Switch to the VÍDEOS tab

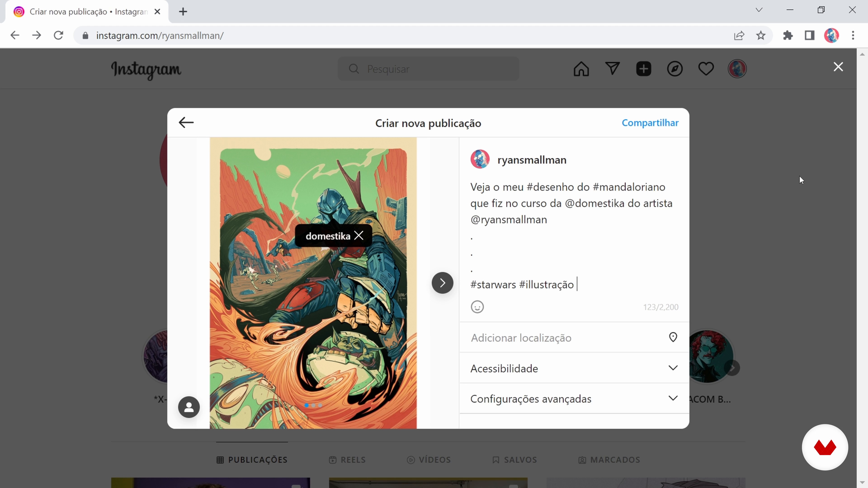click(x=429, y=460)
